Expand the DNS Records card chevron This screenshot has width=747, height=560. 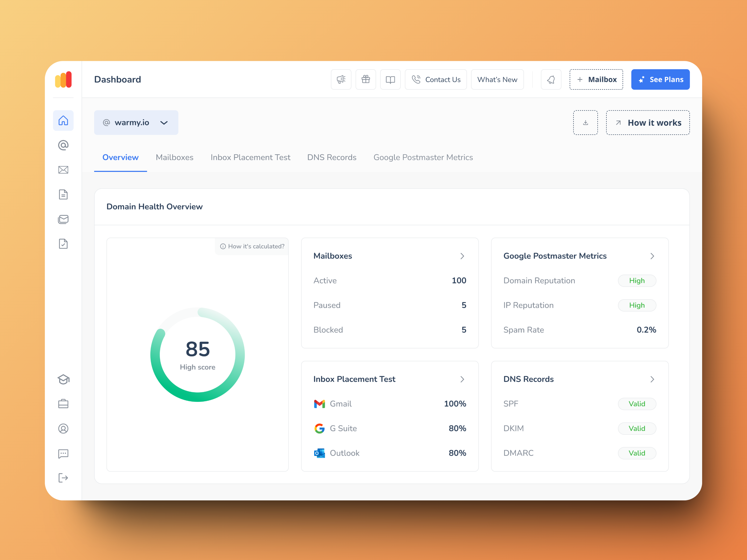pos(652,379)
